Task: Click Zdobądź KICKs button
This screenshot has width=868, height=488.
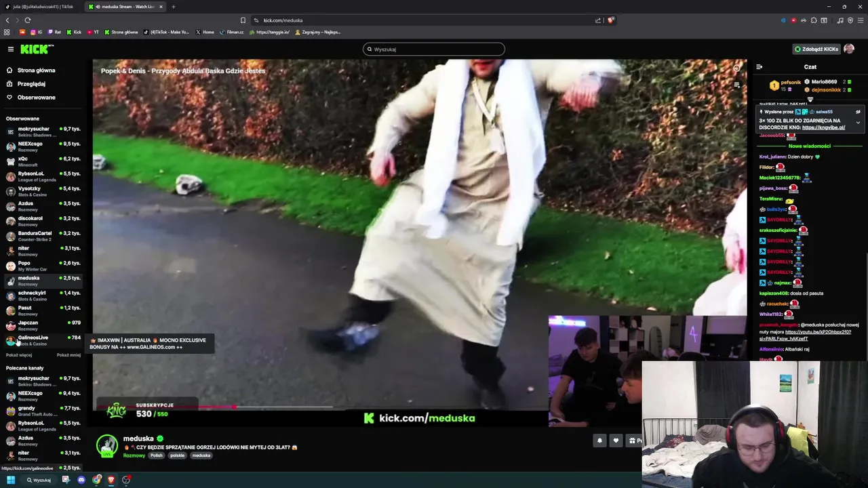Action: tap(816, 49)
